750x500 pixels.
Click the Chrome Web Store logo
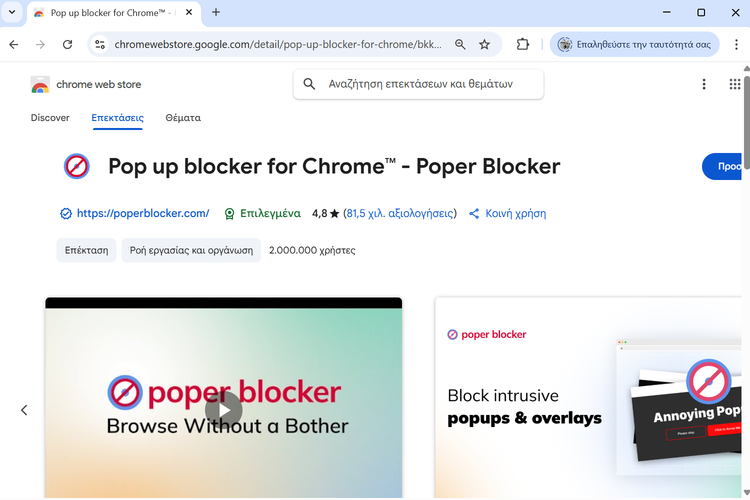tap(86, 85)
